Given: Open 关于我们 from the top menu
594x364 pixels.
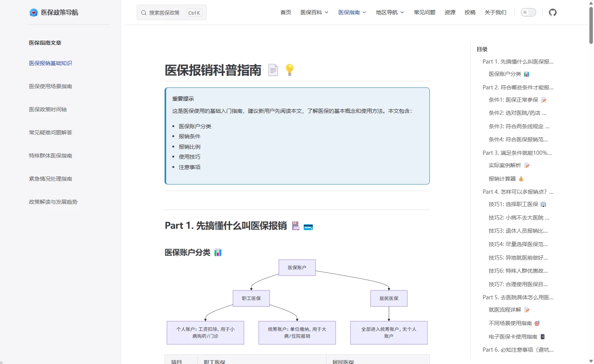Looking at the screenshot, I should 495,12.
